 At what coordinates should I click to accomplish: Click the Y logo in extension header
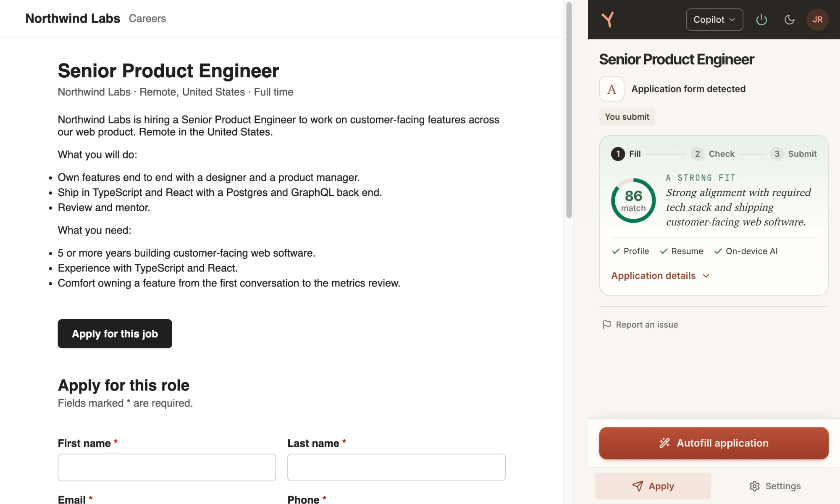tap(608, 19)
